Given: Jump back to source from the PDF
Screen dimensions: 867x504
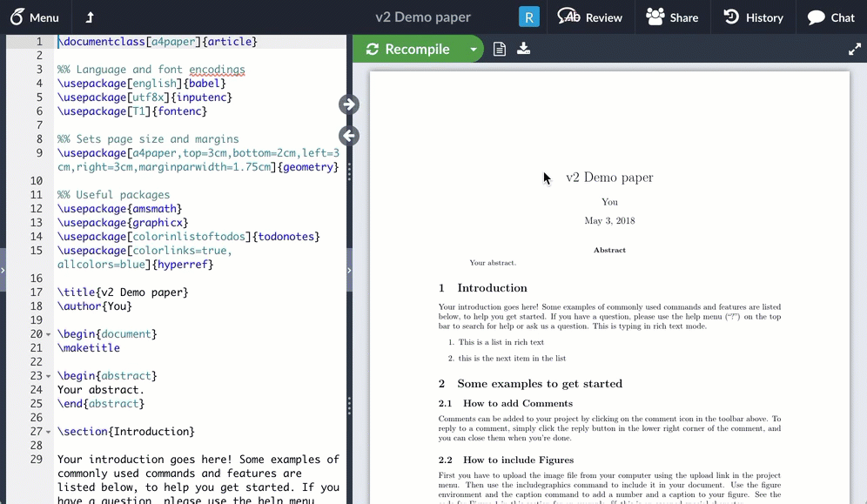Looking at the screenshot, I should tap(348, 135).
